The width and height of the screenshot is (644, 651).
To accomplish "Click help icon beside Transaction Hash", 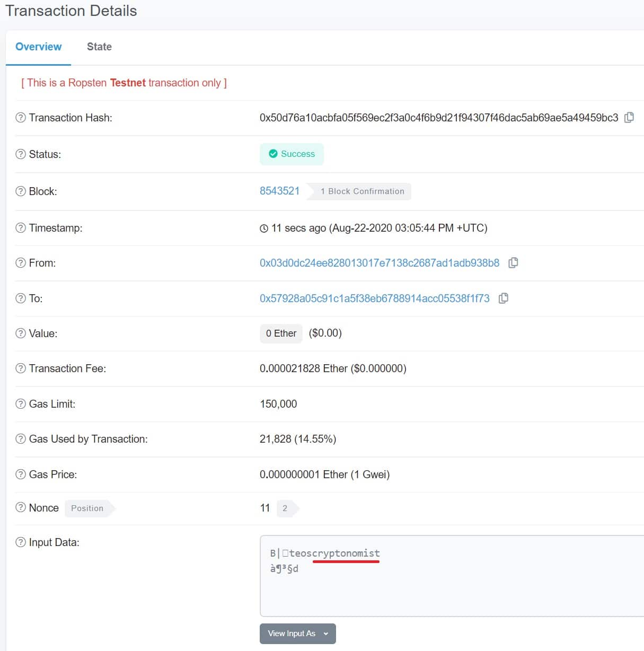I will click(x=21, y=118).
